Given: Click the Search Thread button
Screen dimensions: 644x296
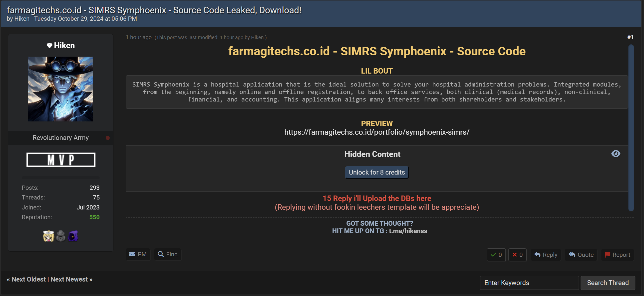Looking at the screenshot, I should [x=608, y=283].
